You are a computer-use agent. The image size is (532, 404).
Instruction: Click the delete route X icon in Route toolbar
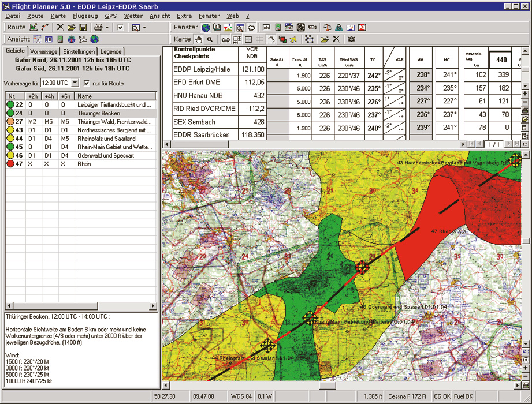pos(60,28)
